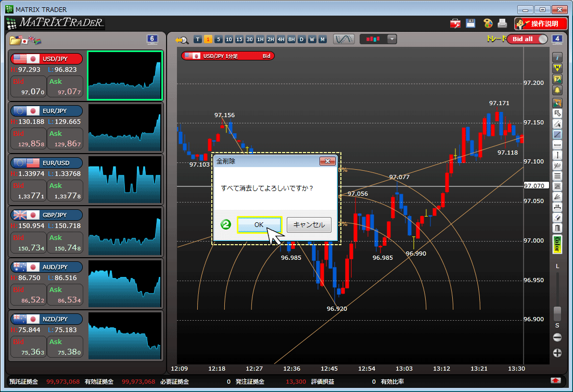Click the EUR/JPY Ask 129.867 box

[x=65, y=138]
